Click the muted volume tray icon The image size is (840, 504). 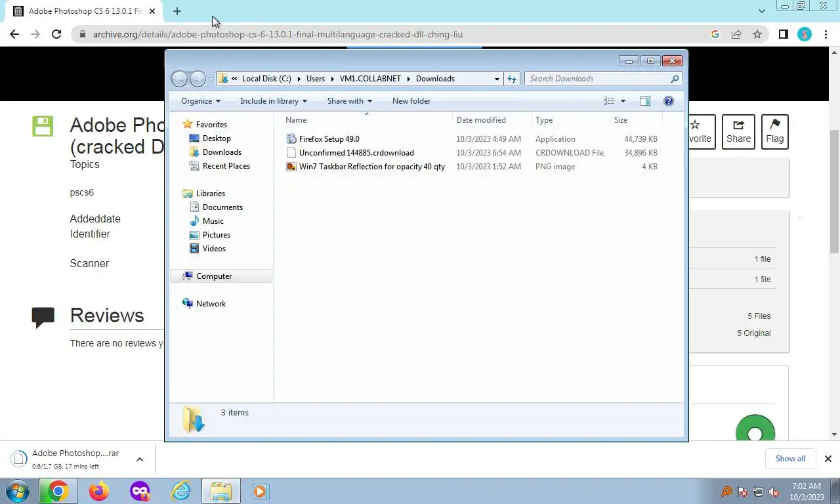774,492
